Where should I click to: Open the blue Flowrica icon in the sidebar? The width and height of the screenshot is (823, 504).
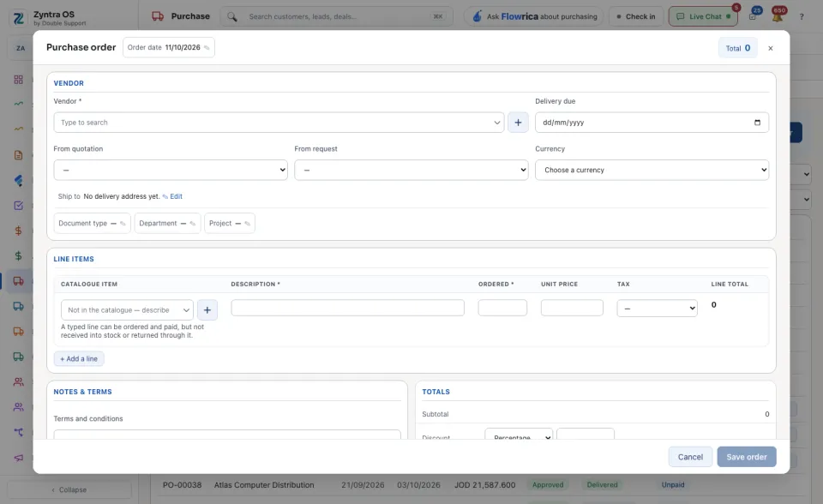pyautogui.click(x=18, y=180)
